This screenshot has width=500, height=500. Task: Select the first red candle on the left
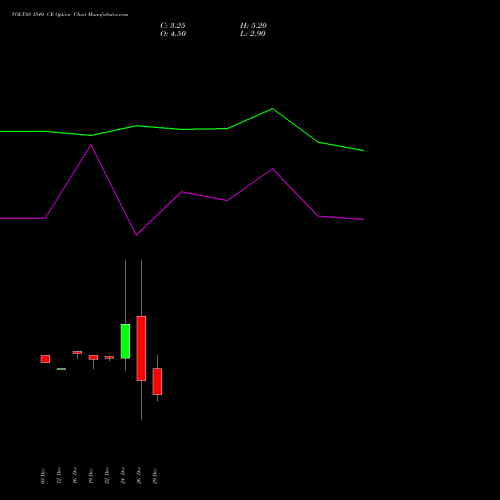pyautogui.click(x=45, y=359)
